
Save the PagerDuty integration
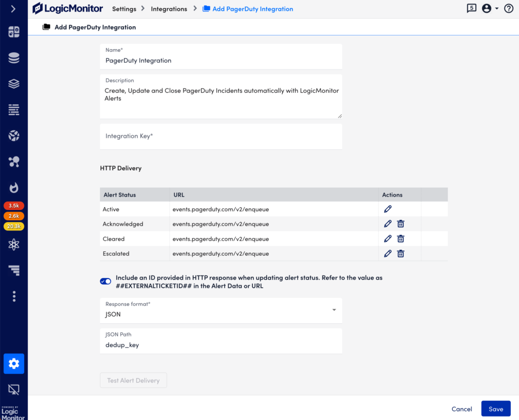click(x=495, y=409)
